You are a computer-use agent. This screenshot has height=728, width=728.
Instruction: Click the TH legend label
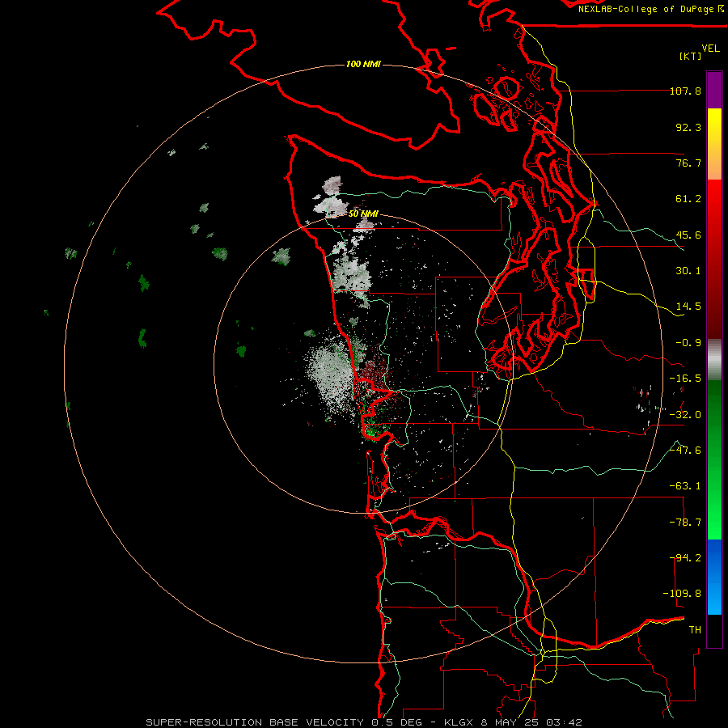click(x=695, y=630)
